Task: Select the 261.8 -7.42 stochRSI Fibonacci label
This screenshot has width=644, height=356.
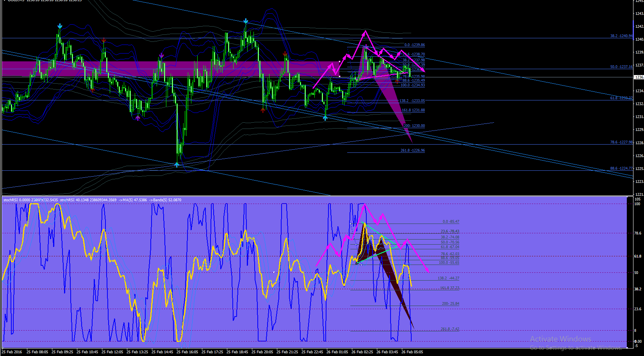Action: 450,329
